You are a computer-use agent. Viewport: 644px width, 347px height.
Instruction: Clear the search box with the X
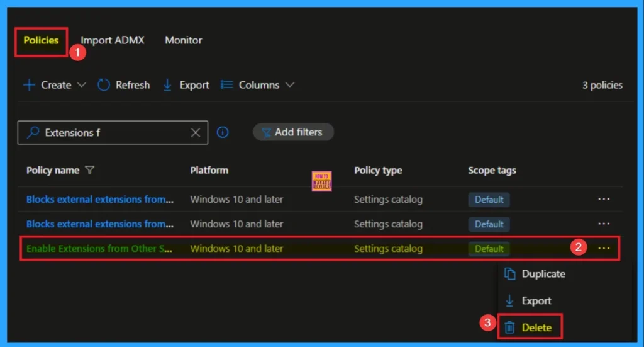click(x=196, y=132)
